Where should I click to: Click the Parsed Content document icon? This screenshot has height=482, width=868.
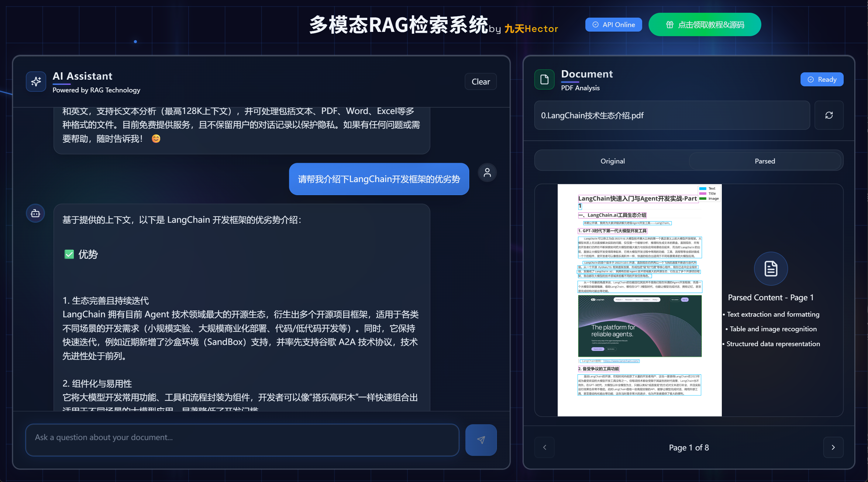click(771, 268)
